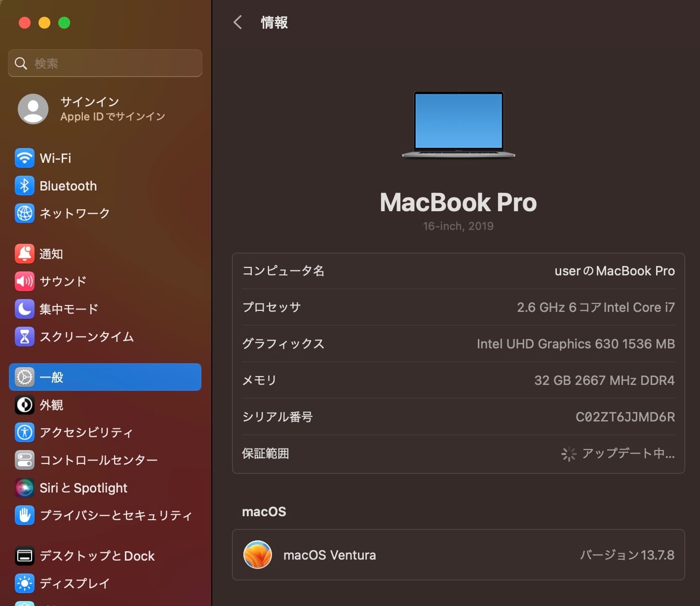
Task: Select デスクトップと Dock in the sidebar
Action: (x=105, y=556)
